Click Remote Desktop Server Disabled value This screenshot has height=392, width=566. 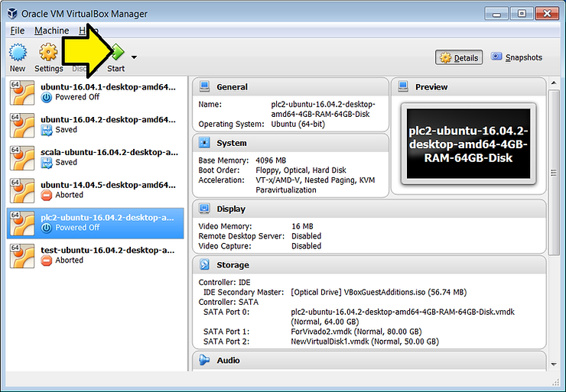pyautogui.click(x=307, y=236)
